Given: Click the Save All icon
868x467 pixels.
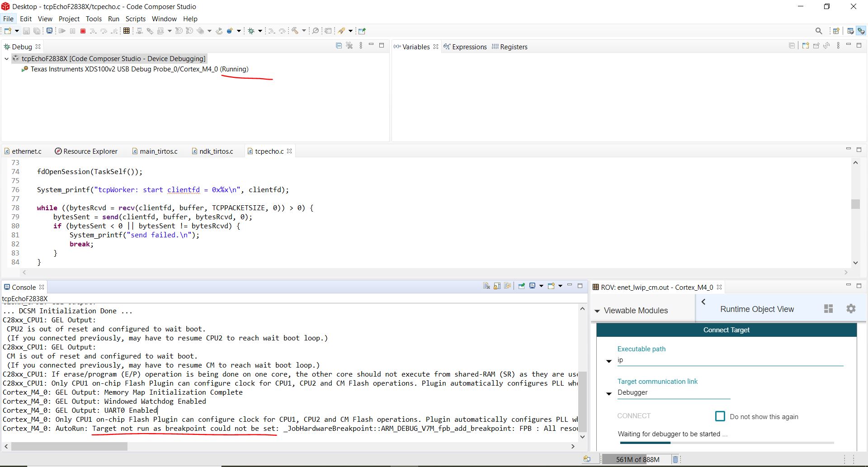Looking at the screenshot, I should click(37, 31).
